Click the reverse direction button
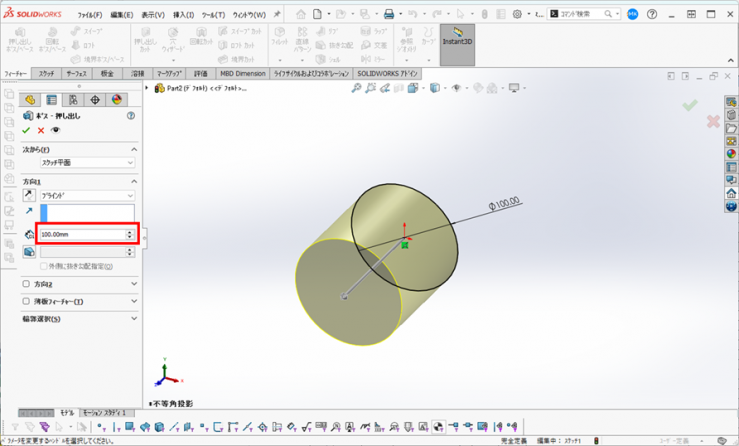 click(28, 195)
